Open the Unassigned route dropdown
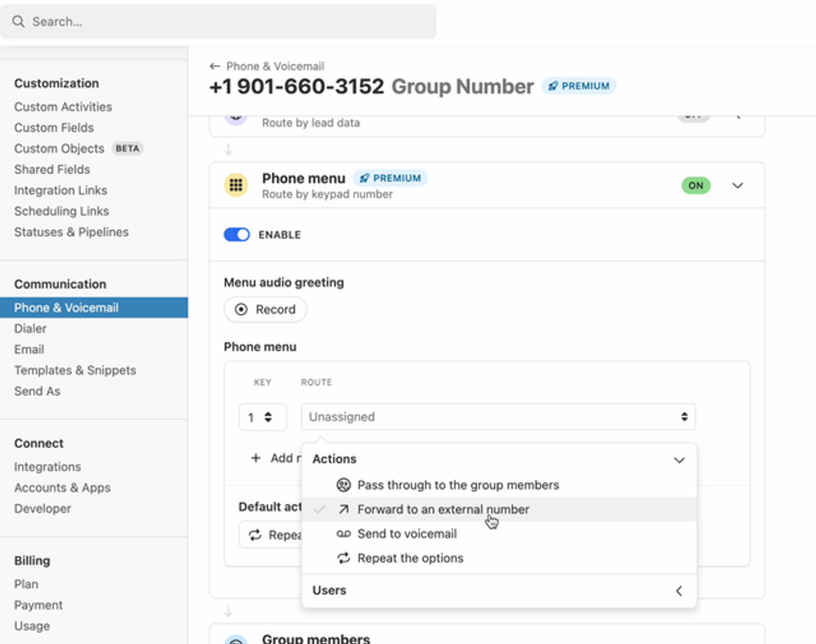816x644 pixels. click(498, 417)
